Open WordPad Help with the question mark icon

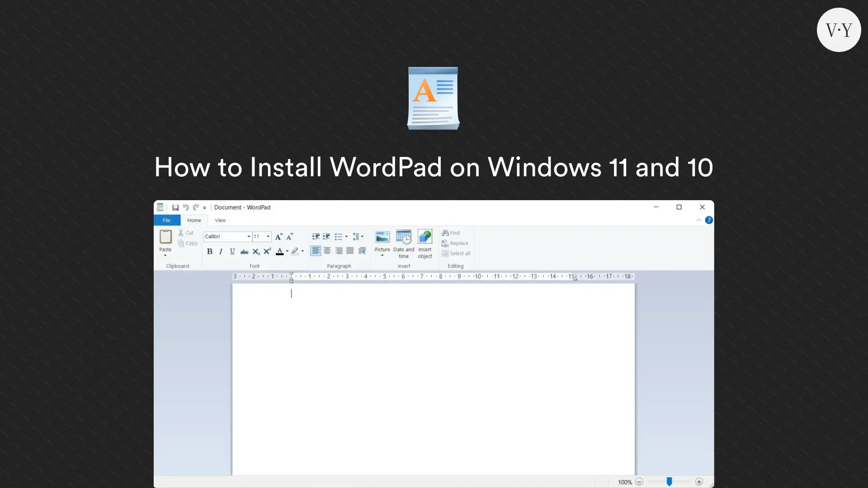tap(709, 220)
